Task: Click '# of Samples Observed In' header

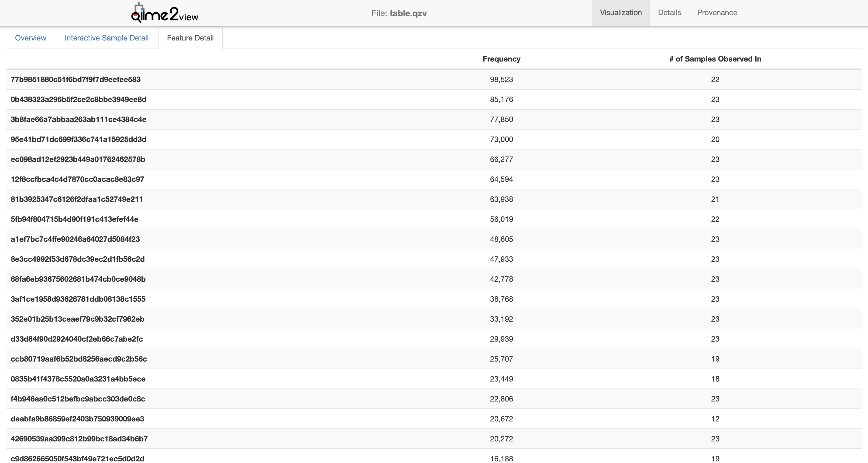Action: [x=715, y=59]
